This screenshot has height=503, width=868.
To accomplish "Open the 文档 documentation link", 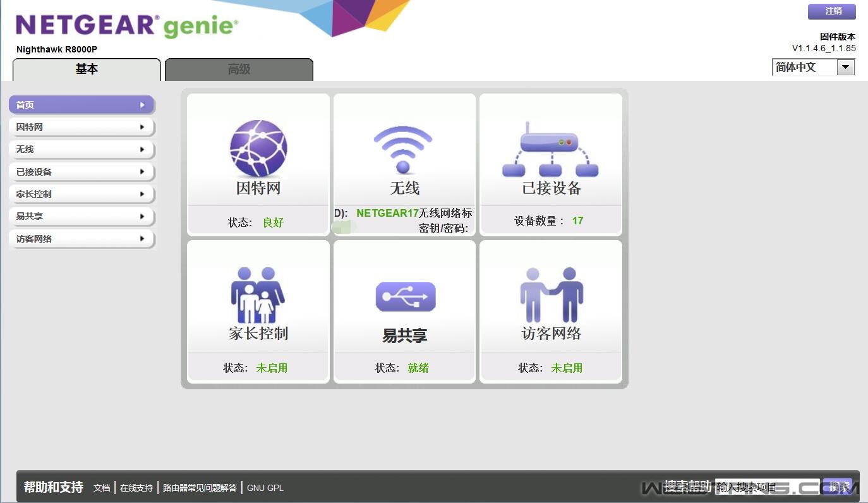I will [102, 488].
